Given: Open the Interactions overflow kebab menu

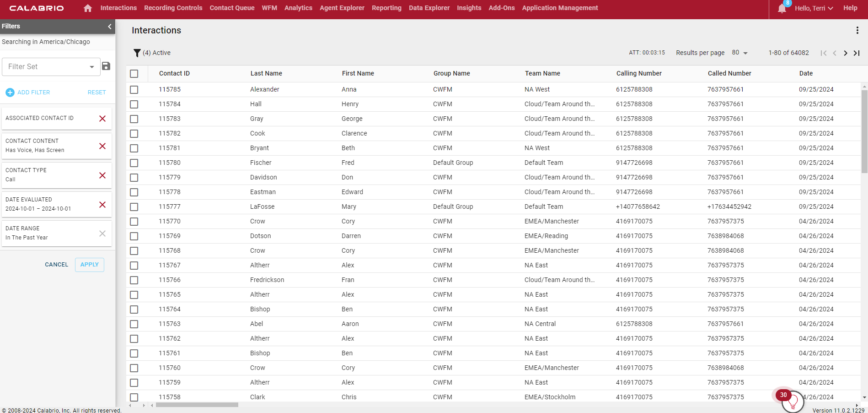Looking at the screenshot, I should click(857, 30).
